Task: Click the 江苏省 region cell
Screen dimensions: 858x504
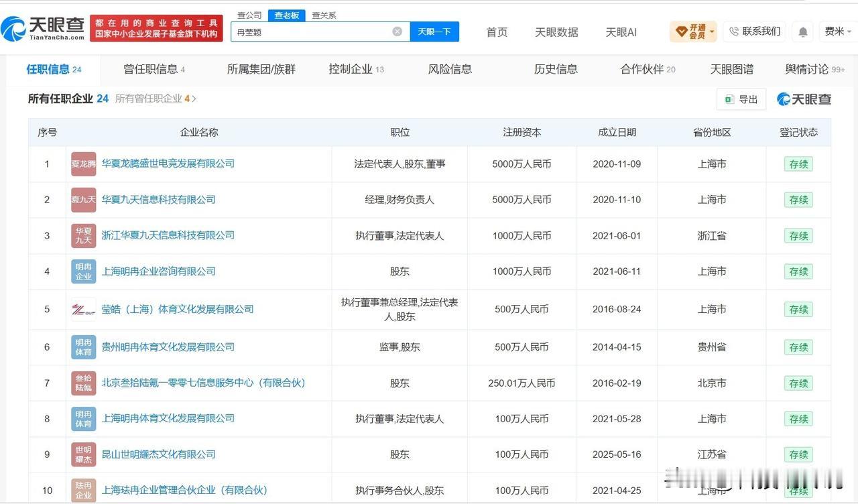Action: pyautogui.click(x=712, y=454)
